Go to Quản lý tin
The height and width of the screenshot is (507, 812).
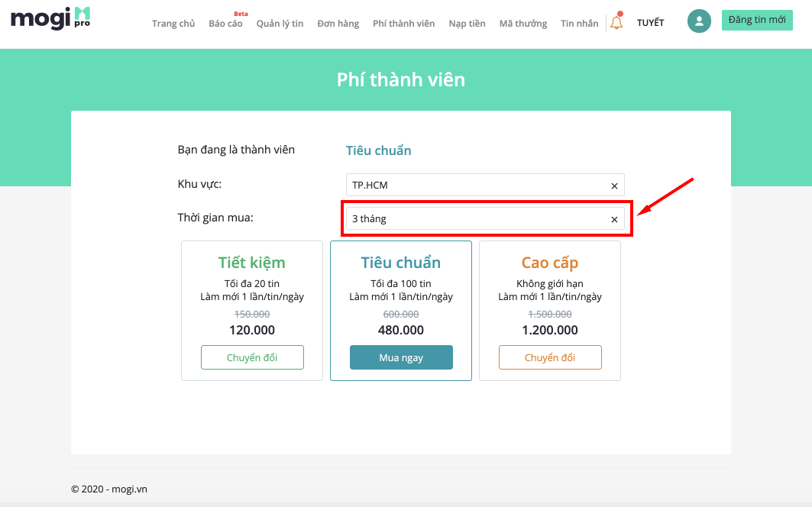coord(280,24)
